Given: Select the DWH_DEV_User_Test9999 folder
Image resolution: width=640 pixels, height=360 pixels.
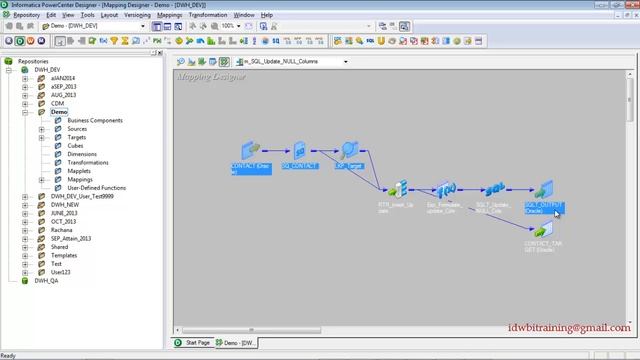Looking at the screenshot, I should tap(82, 196).
